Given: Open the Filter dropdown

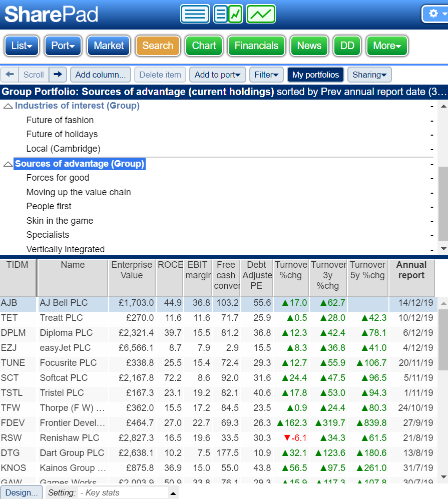Looking at the screenshot, I should (x=266, y=75).
